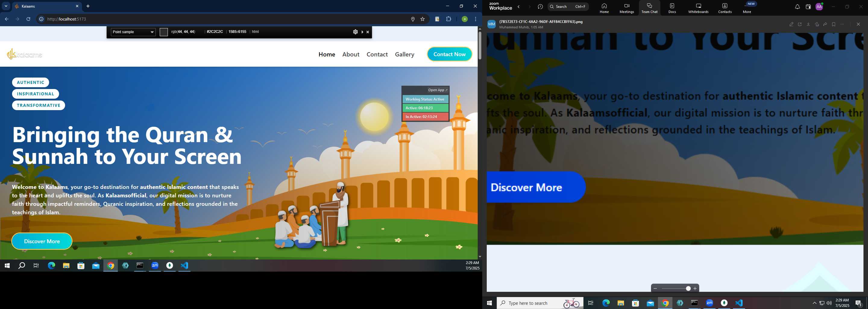
Task: Bookmark the image in Zoom viewer
Action: (834, 24)
